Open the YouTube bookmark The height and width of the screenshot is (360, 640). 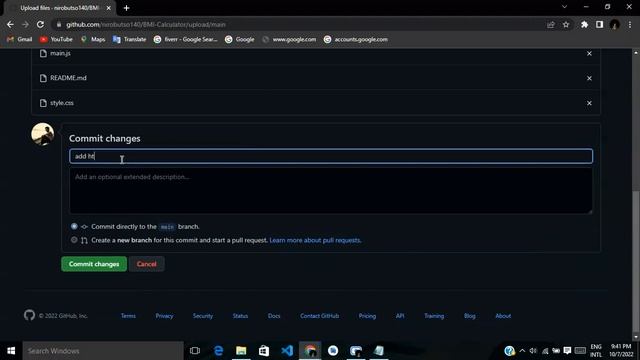[56, 40]
